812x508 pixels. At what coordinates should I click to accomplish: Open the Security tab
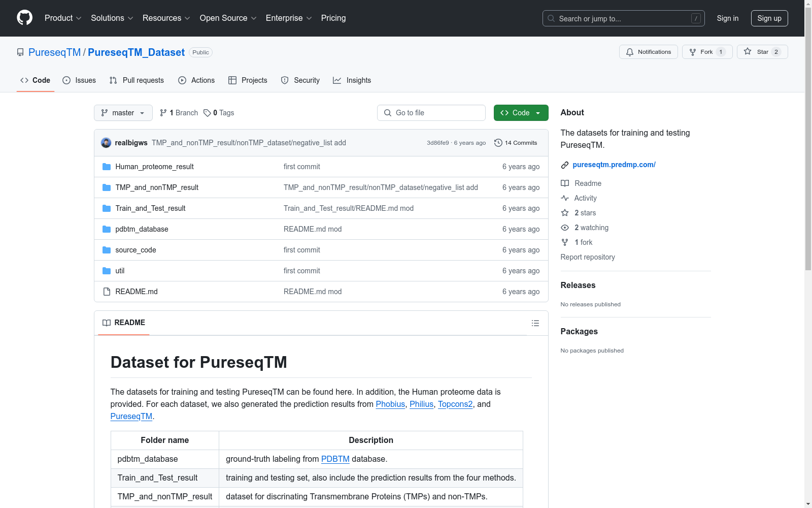[x=300, y=80]
